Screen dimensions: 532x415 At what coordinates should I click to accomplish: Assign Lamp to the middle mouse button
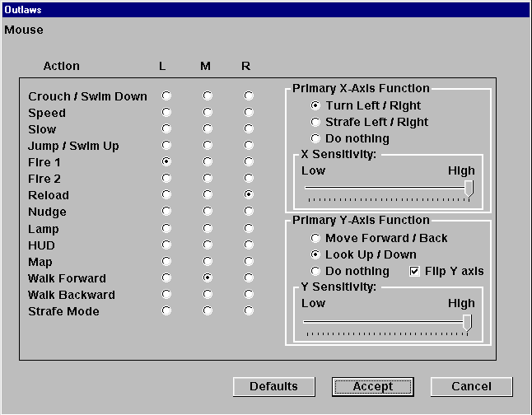point(208,228)
